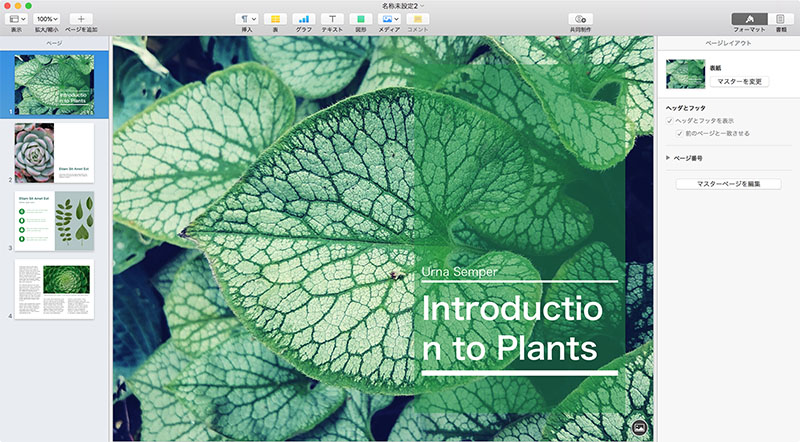Expand the ページ番号 section
The width and height of the screenshot is (800, 442).
[668, 158]
